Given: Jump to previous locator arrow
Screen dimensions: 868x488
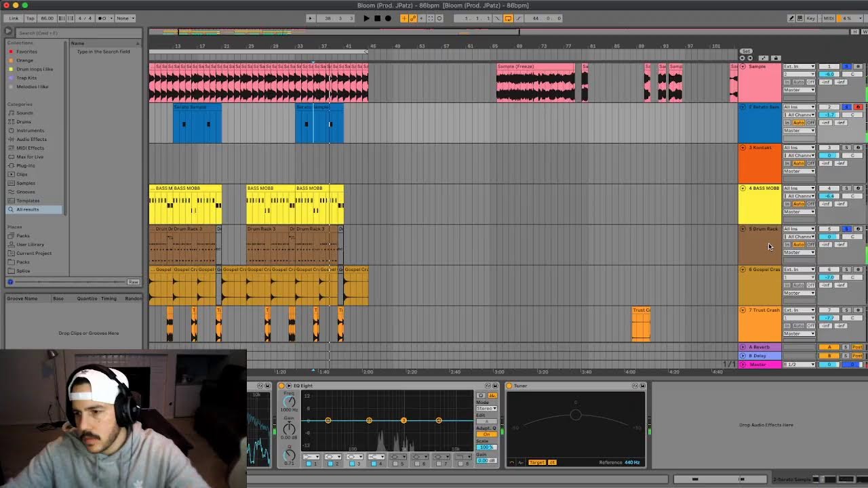Looking at the screenshot, I should click(x=743, y=58).
